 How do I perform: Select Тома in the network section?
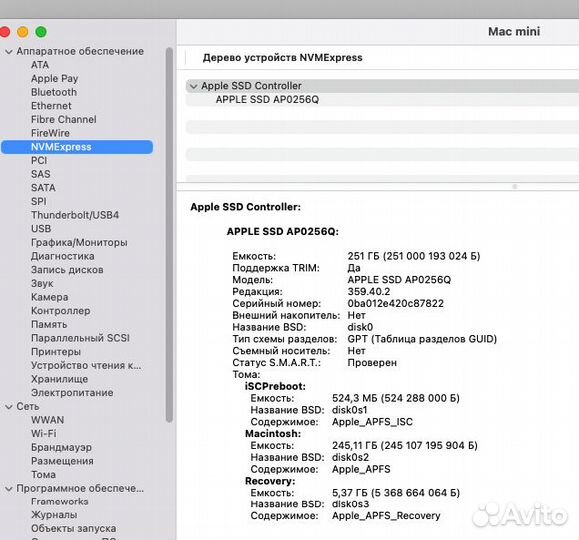(x=43, y=475)
